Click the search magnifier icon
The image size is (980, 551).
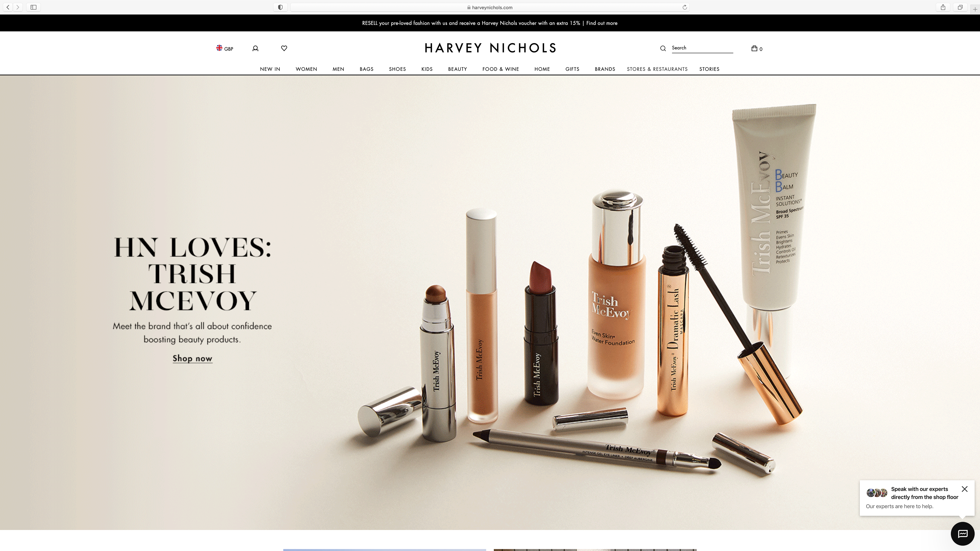point(663,48)
